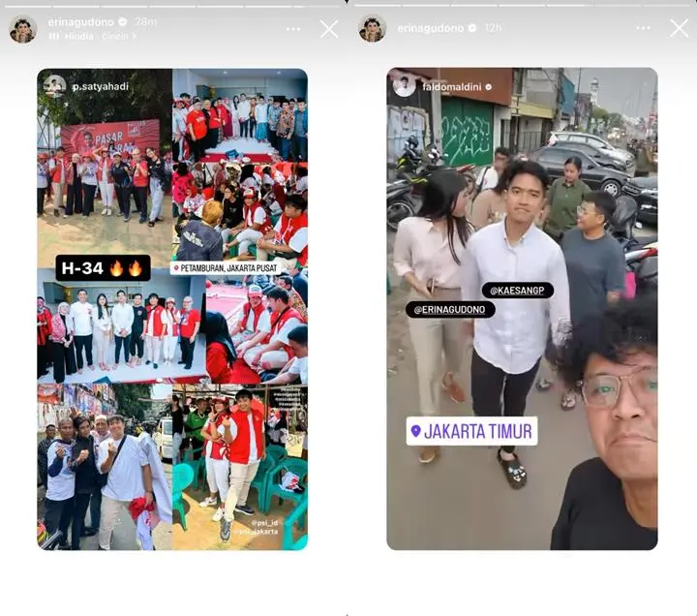Image resolution: width=697 pixels, height=616 pixels.
Task: Open the Hindia Cincin music link
Action: point(93,36)
